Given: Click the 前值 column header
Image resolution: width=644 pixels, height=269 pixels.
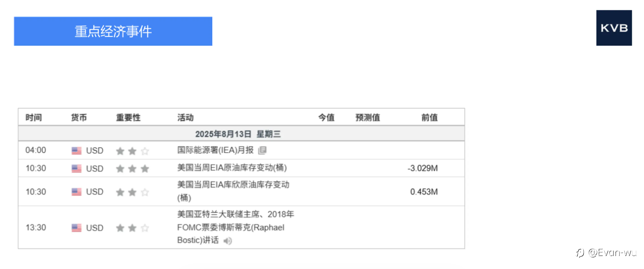Looking at the screenshot, I should pyautogui.click(x=429, y=117).
